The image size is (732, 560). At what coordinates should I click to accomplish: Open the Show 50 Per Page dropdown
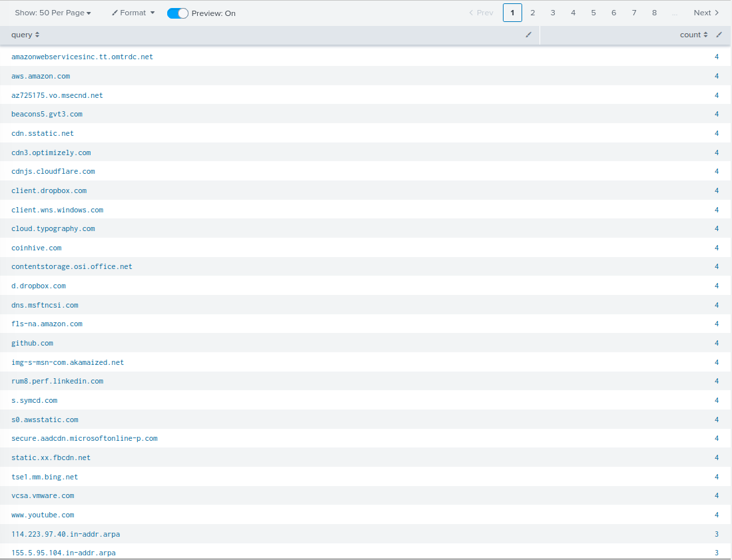53,13
